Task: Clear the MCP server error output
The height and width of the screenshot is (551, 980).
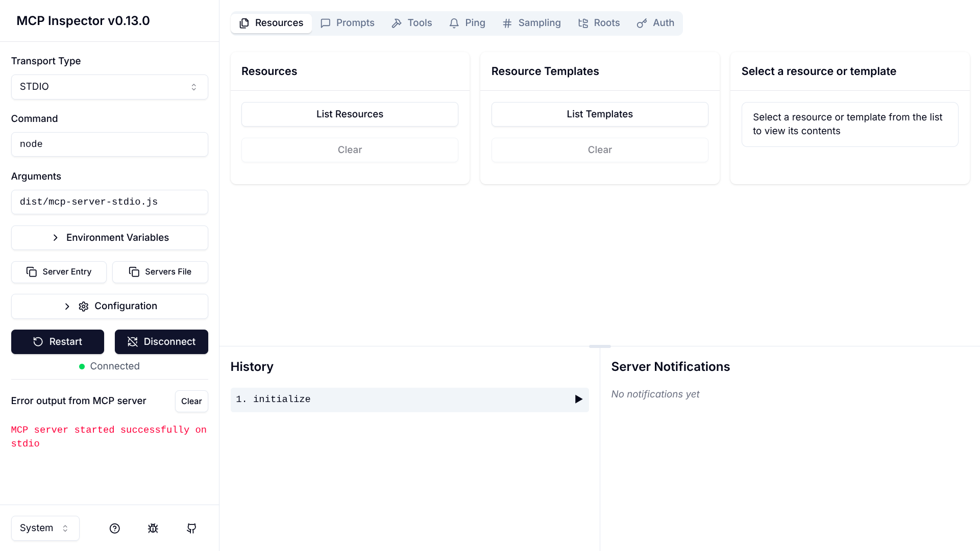Action: [191, 402]
